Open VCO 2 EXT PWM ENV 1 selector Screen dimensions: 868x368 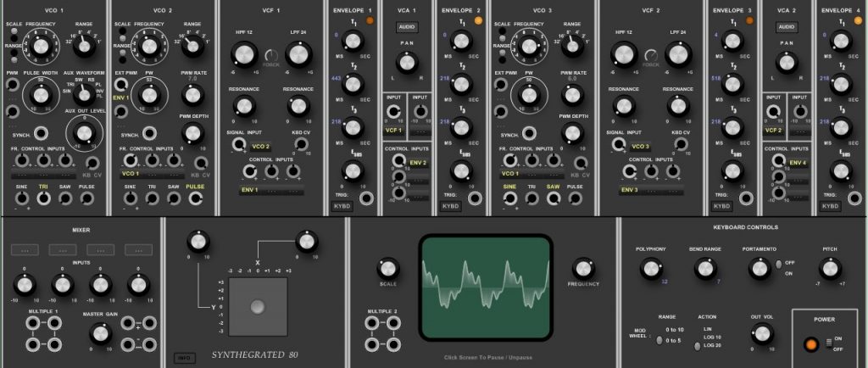[120, 98]
